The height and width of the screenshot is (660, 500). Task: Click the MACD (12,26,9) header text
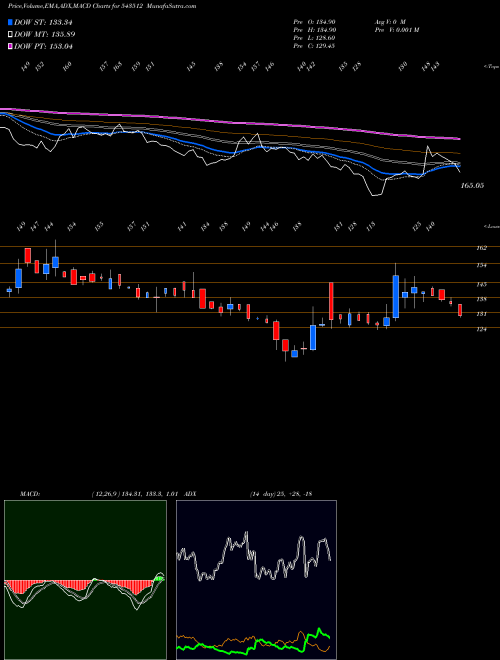click(100, 494)
